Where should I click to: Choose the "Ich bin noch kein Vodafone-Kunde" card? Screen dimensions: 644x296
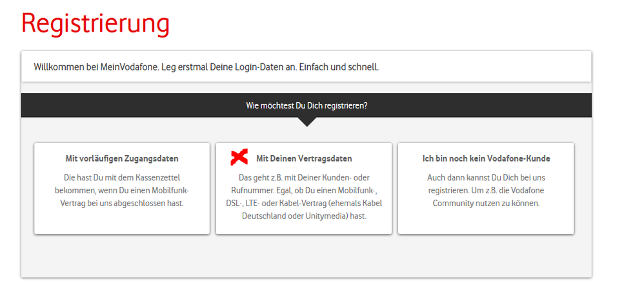point(486,189)
